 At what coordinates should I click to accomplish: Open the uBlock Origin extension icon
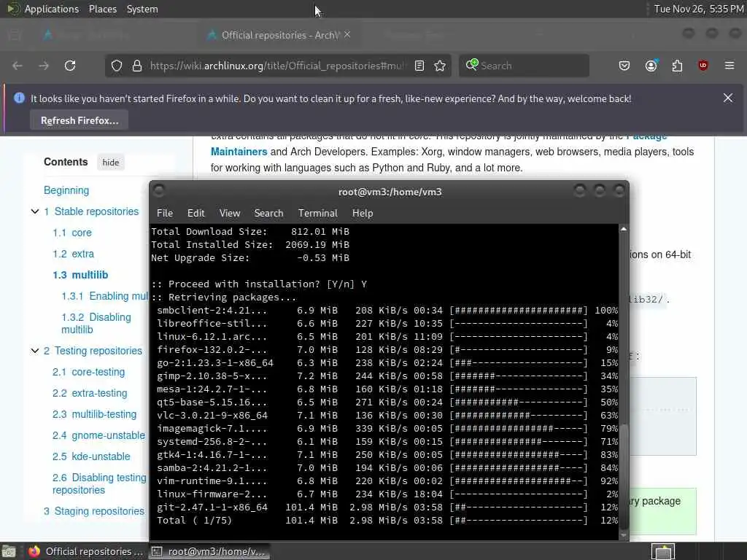(x=703, y=66)
